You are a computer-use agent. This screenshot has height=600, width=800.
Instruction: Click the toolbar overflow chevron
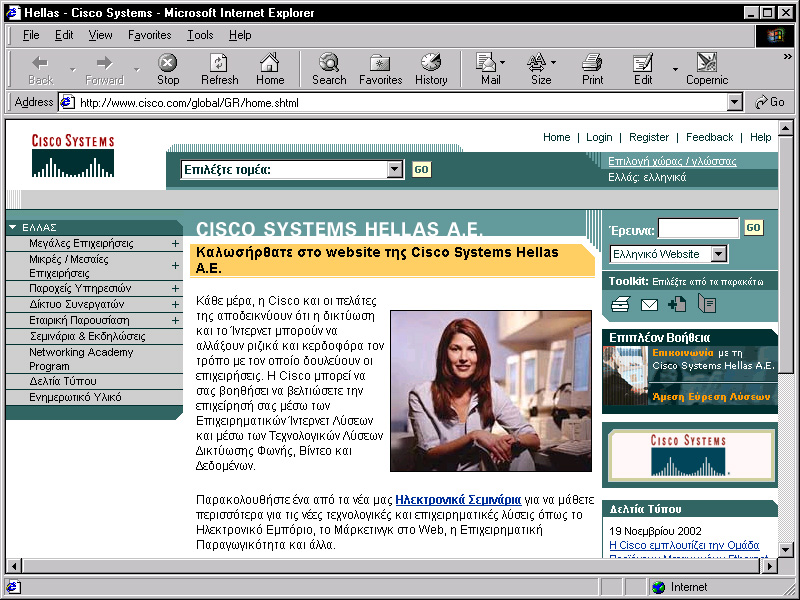[788, 57]
